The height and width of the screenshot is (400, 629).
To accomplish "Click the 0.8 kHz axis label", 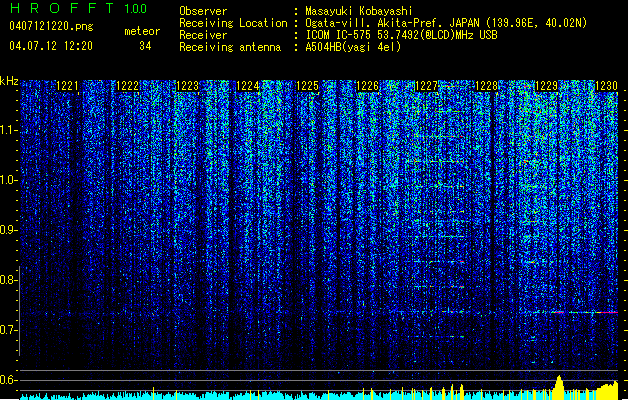I will click(x=8, y=280).
